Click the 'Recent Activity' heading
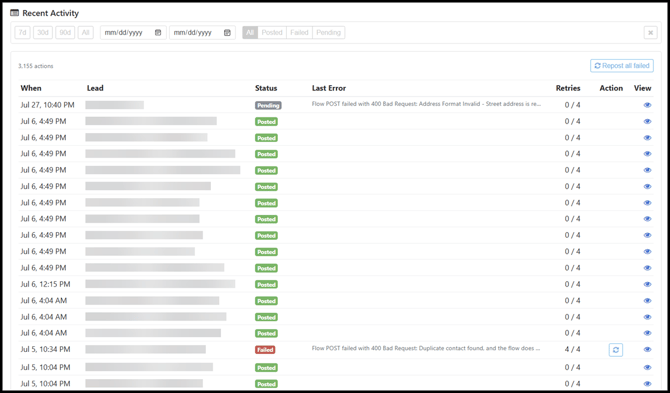670x393 pixels. tap(50, 13)
